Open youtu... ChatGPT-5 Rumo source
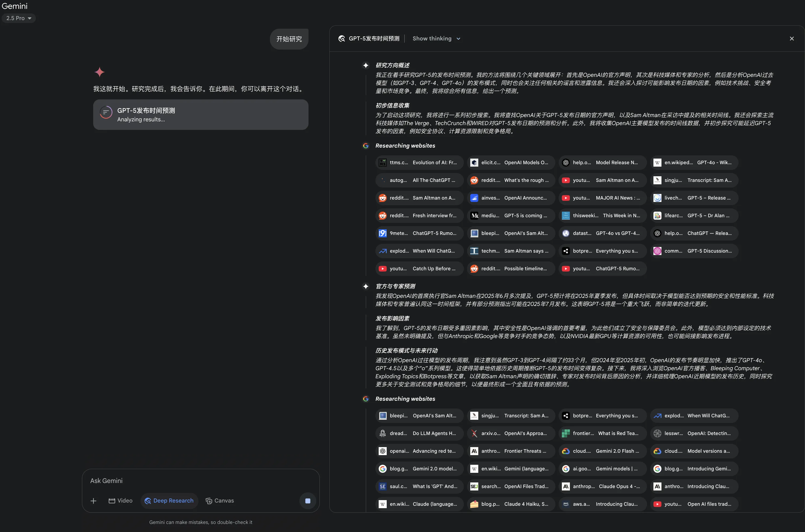805x532 pixels. 603,268
